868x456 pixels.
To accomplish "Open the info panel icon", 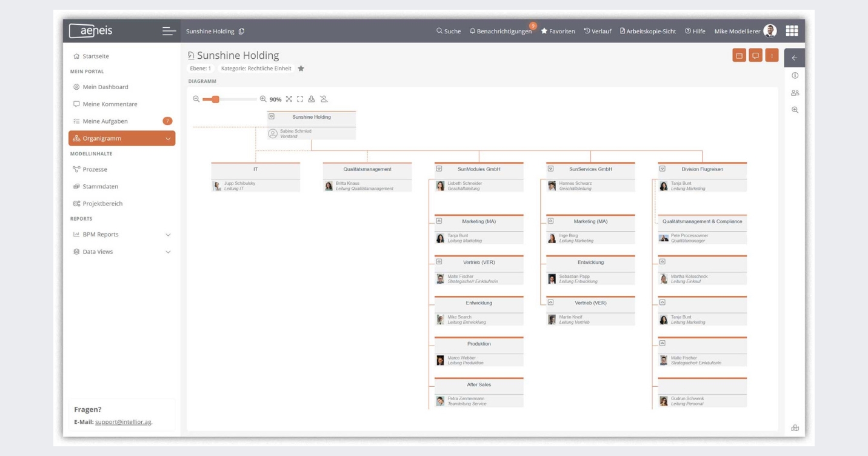I will pyautogui.click(x=795, y=76).
